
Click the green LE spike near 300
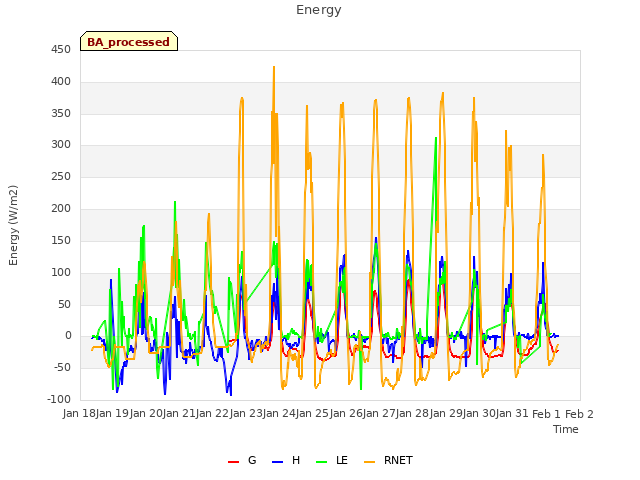click(x=436, y=139)
